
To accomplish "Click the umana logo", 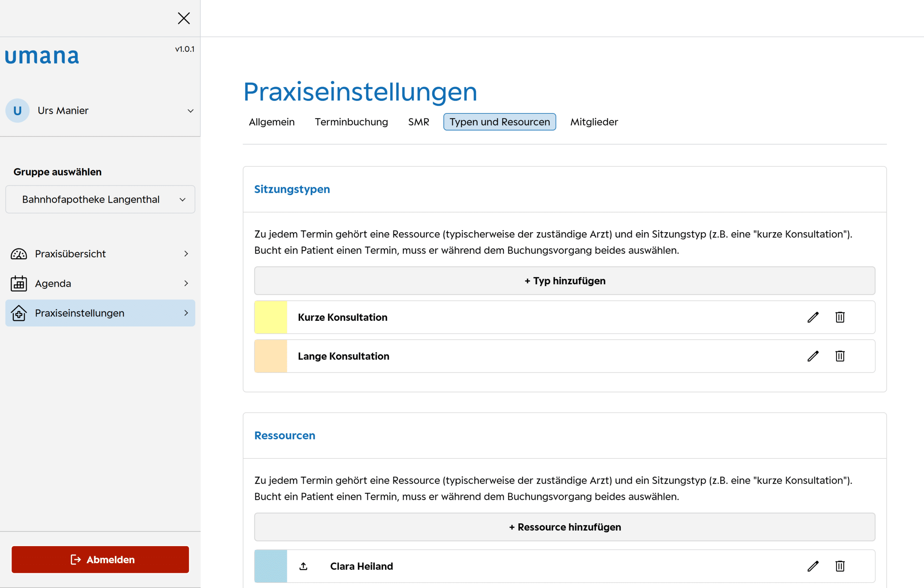I will (42, 56).
